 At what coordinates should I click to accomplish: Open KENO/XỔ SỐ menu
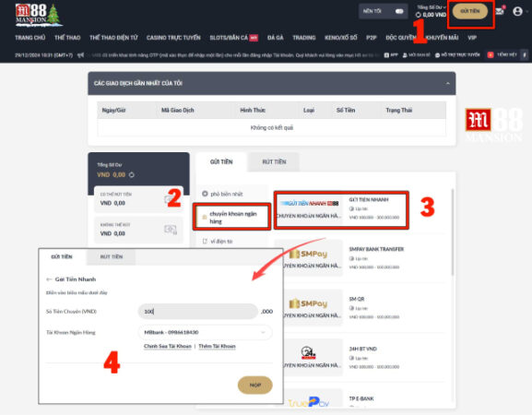click(x=340, y=38)
